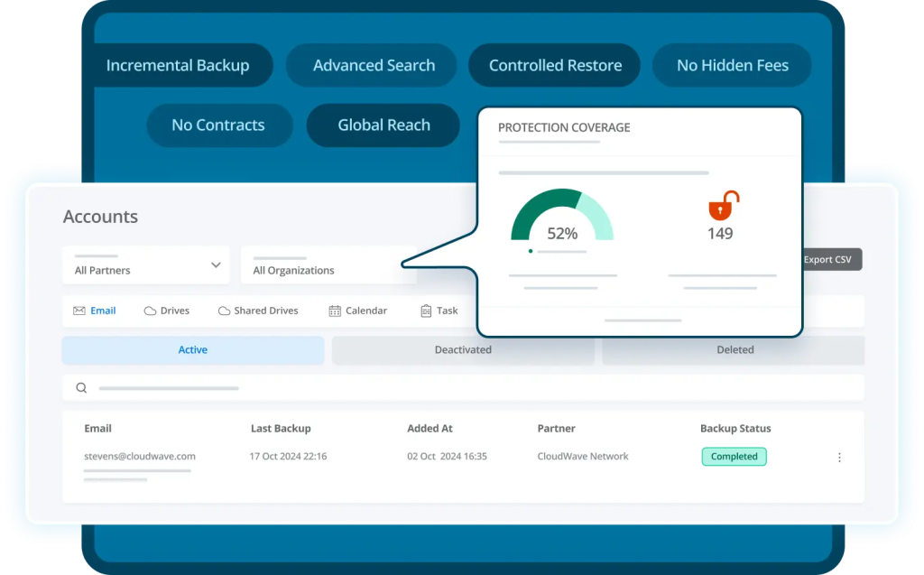Click the Calendar icon
Image resolution: width=924 pixels, height=575 pixels.
pos(335,311)
